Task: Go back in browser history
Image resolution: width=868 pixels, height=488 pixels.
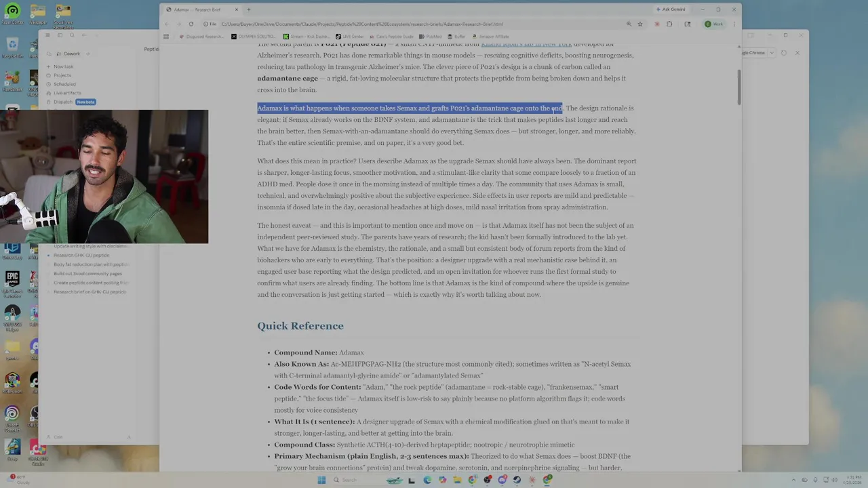Action: [x=167, y=24]
